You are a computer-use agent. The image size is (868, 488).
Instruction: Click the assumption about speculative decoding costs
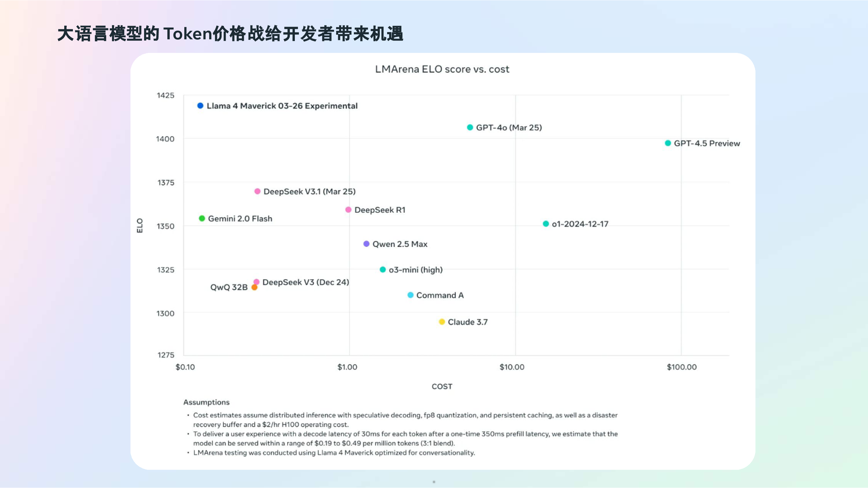click(405, 420)
